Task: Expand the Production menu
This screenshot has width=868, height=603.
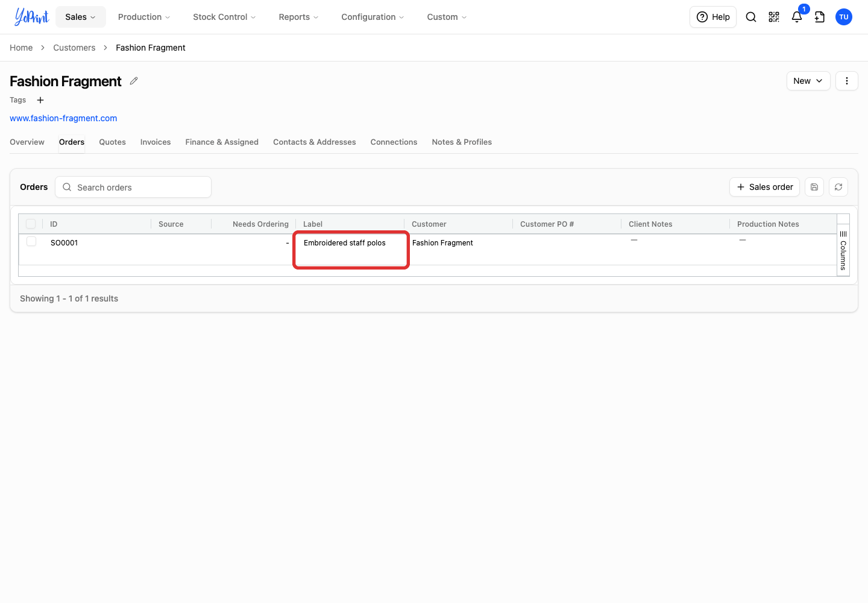Action: point(144,17)
